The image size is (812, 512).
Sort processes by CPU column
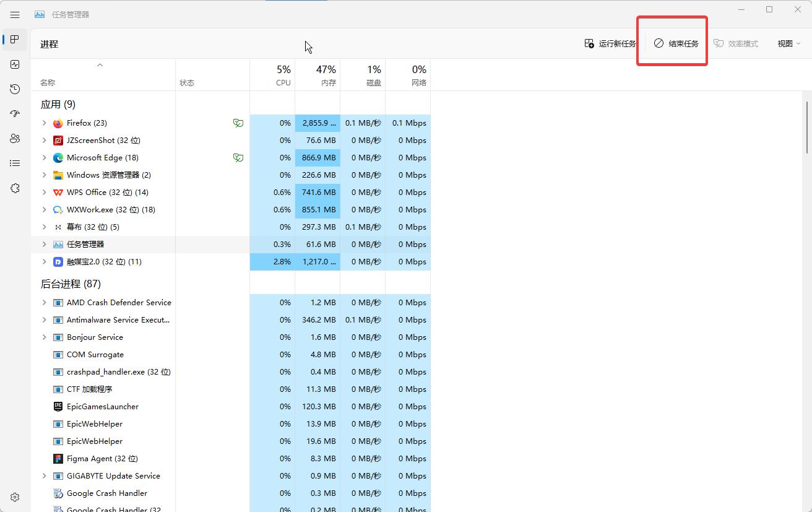tap(273, 75)
